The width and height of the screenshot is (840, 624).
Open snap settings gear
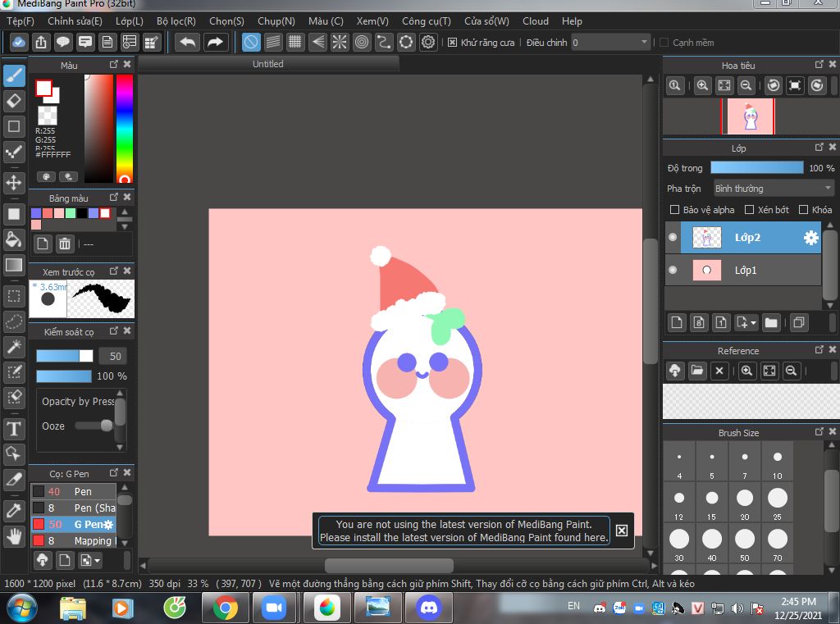tap(428, 43)
